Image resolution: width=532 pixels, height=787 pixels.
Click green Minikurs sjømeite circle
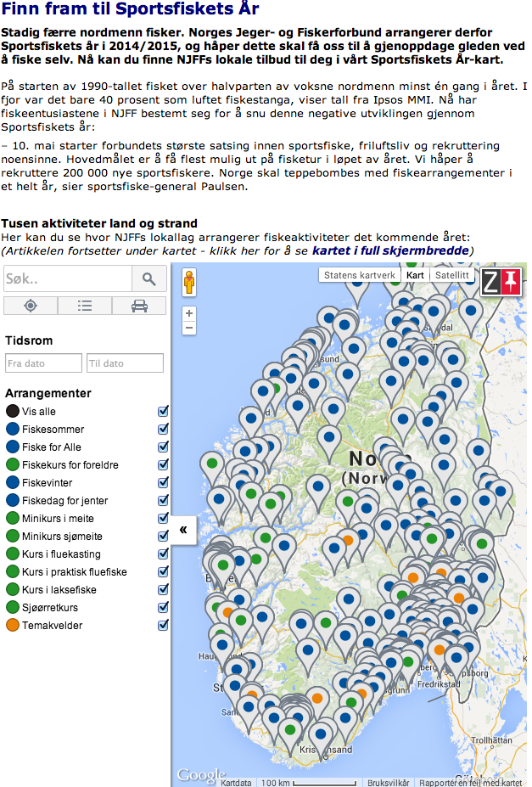coord(13,536)
